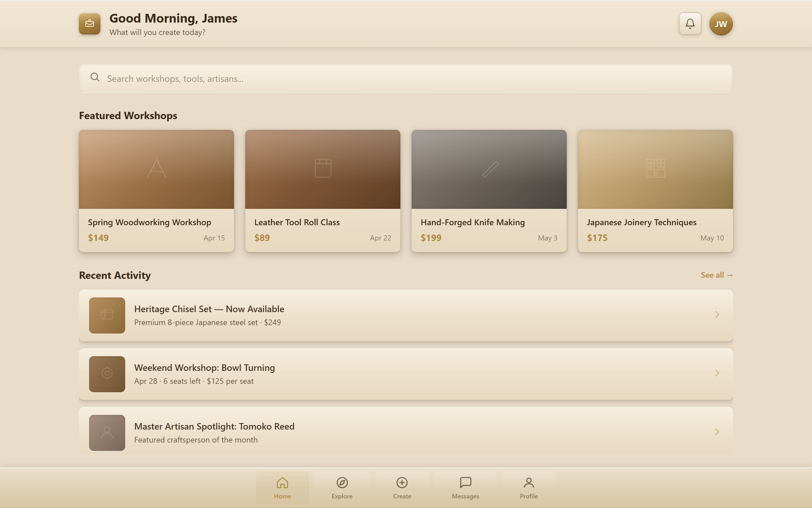
Task: Expand Tomoko Reed spotlight row chevron
Action: (x=717, y=432)
